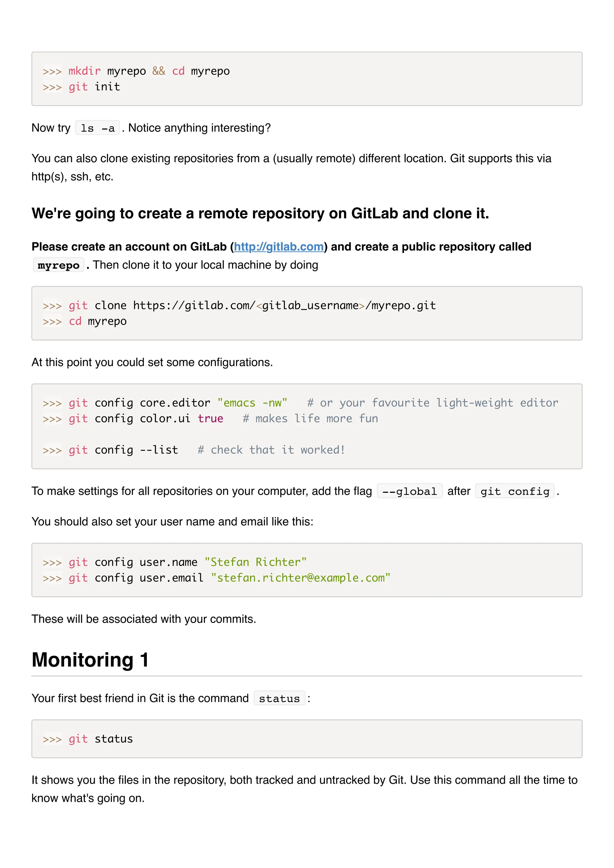Viewport: 614px width, 868px height.
Task: Select the '--global' flag code
Action: pyautogui.click(x=410, y=491)
